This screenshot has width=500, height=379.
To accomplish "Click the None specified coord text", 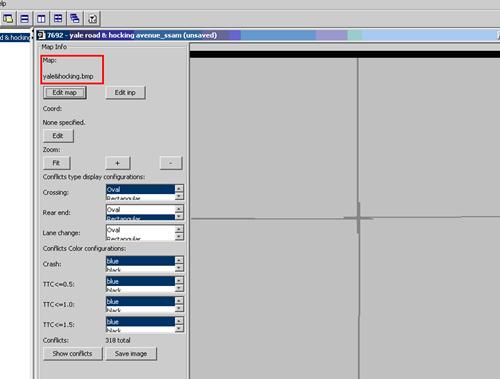I will point(64,123).
